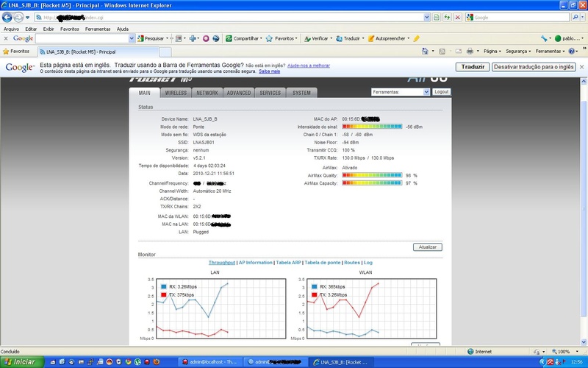Open the Tabela de ponte link
Screen dimensions: 588x368
pyautogui.click(x=323, y=263)
